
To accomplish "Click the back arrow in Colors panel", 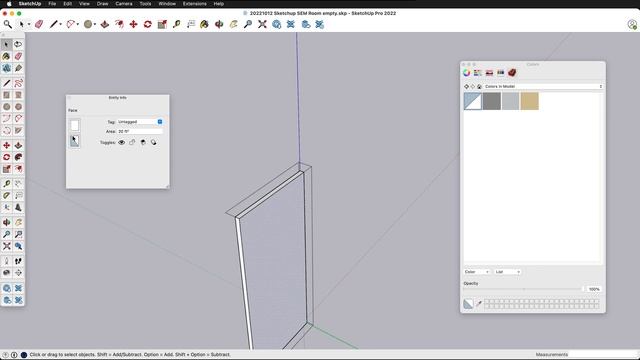I will pos(467,87).
